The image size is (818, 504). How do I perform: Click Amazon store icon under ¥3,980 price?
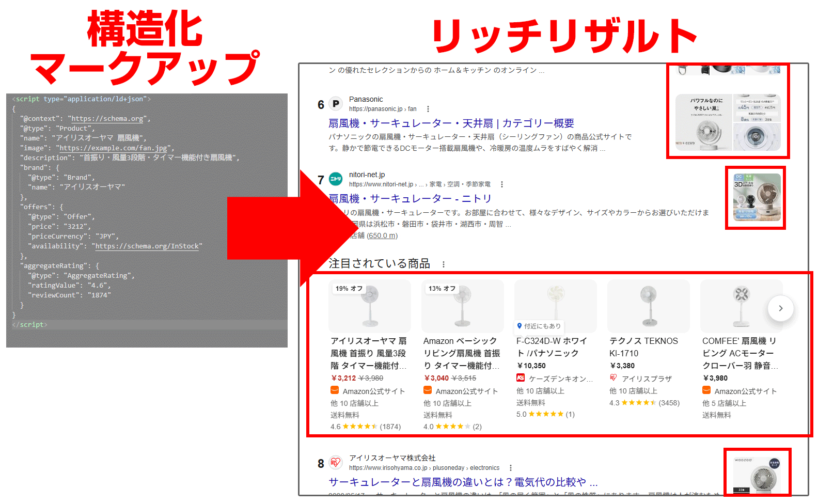[x=706, y=390]
